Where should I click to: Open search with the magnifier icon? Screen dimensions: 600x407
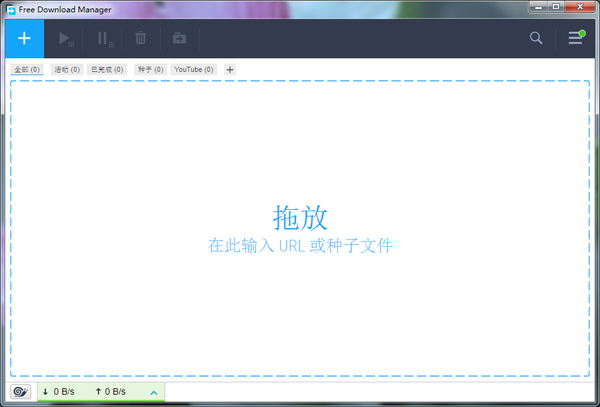536,38
